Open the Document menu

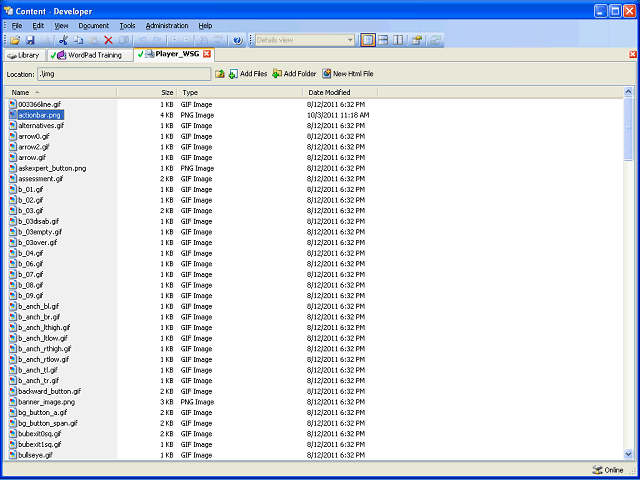click(x=93, y=26)
